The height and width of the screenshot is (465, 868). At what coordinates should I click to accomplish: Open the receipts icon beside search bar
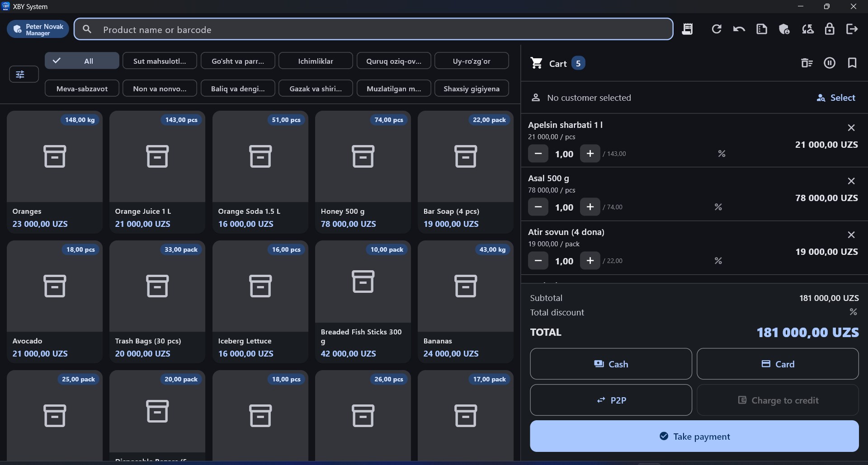(x=687, y=29)
